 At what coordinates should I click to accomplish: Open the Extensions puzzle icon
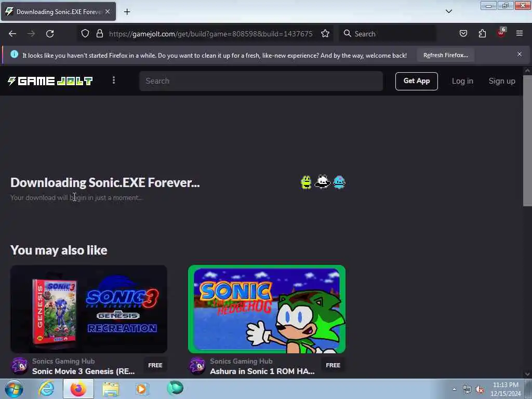pos(482,34)
